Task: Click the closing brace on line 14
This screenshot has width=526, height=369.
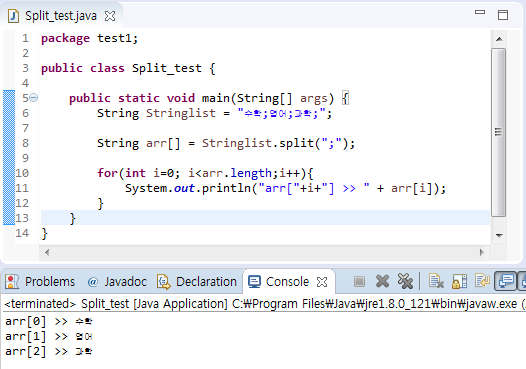Action: click(44, 233)
